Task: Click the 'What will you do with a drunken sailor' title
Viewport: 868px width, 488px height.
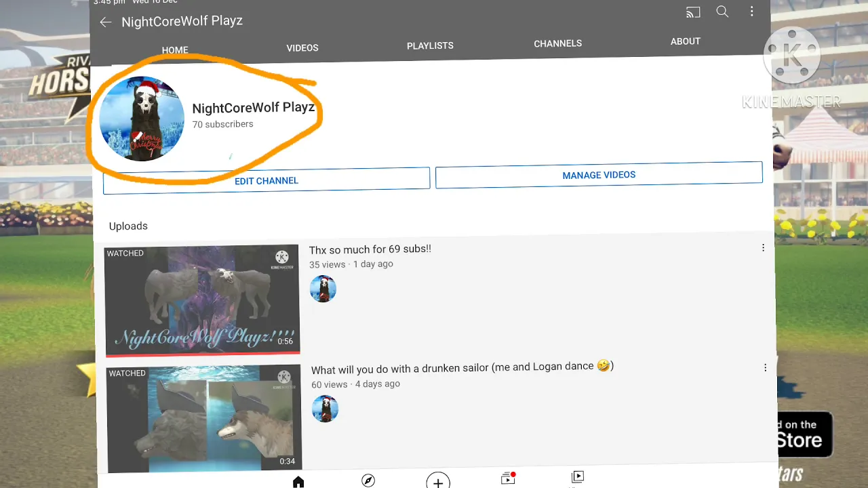Action: 462,367
